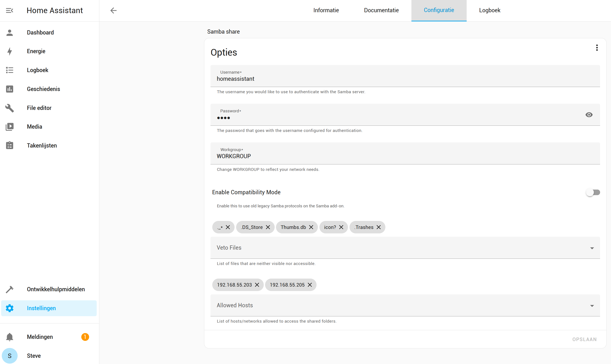The height and width of the screenshot is (364, 611).
Task: Switch to the Documentatie tab
Action: tap(381, 10)
